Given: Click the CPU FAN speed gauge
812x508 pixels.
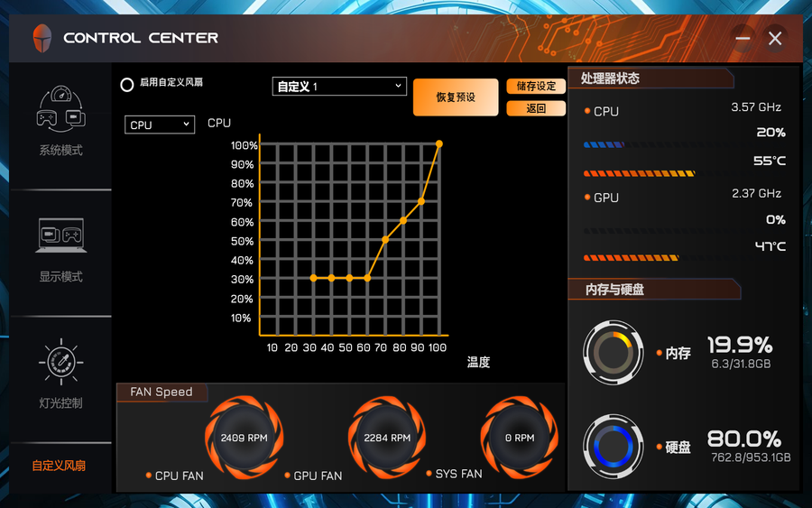Looking at the screenshot, I should click(x=245, y=438).
